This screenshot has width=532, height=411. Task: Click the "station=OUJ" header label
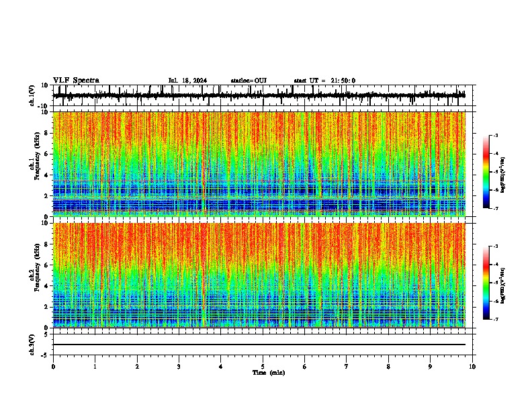(249, 81)
